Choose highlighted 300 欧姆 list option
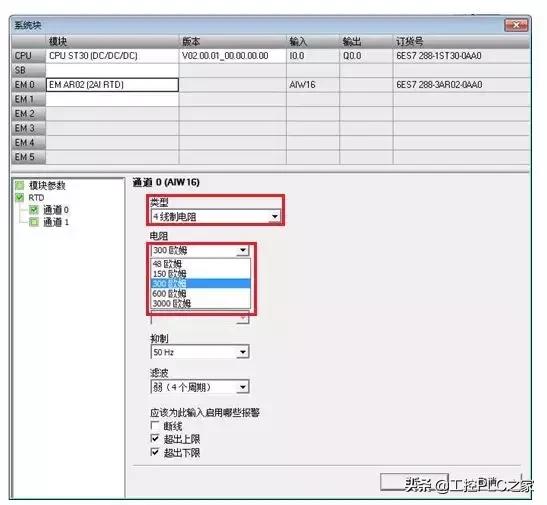Image resolution: width=547 pixels, height=505 pixels. click(x=201, y=283)
